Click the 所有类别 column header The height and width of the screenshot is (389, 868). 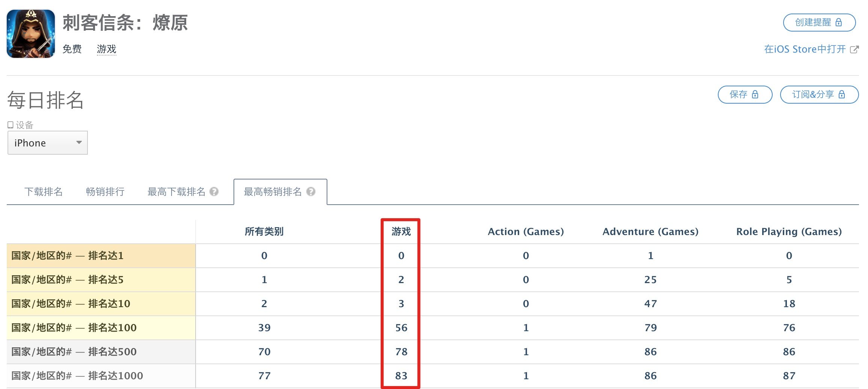(264, 232)
